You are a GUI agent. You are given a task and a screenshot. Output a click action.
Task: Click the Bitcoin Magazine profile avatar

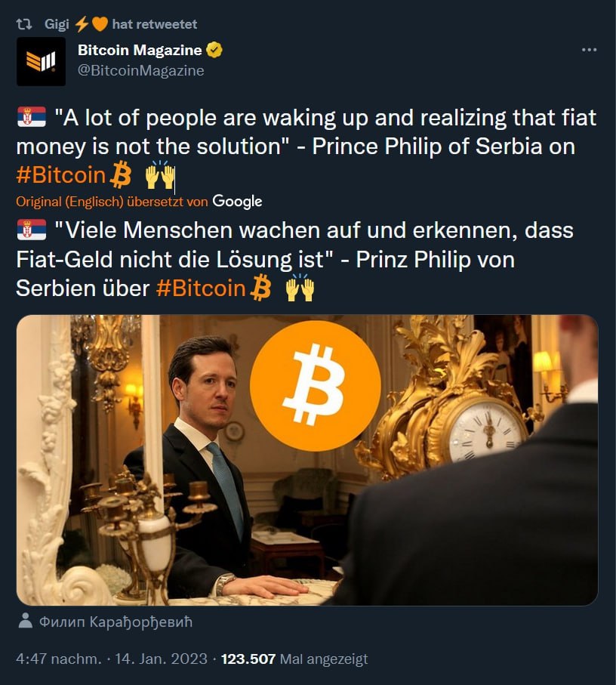(x=41, y=62)
